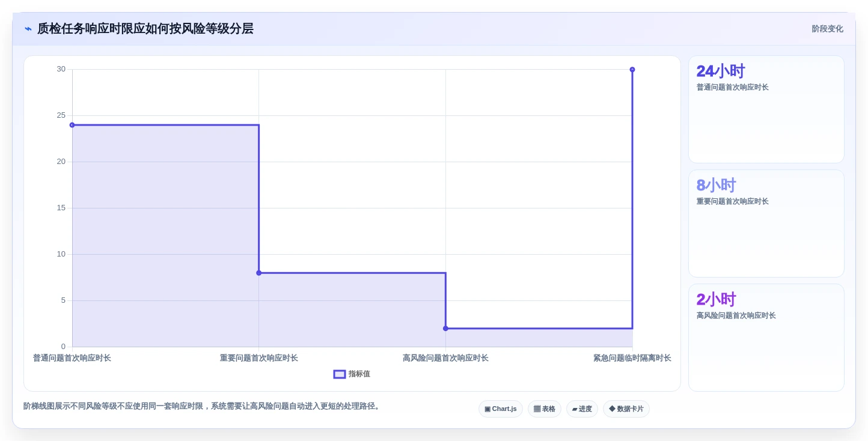Click the data point at value 2

445,328
